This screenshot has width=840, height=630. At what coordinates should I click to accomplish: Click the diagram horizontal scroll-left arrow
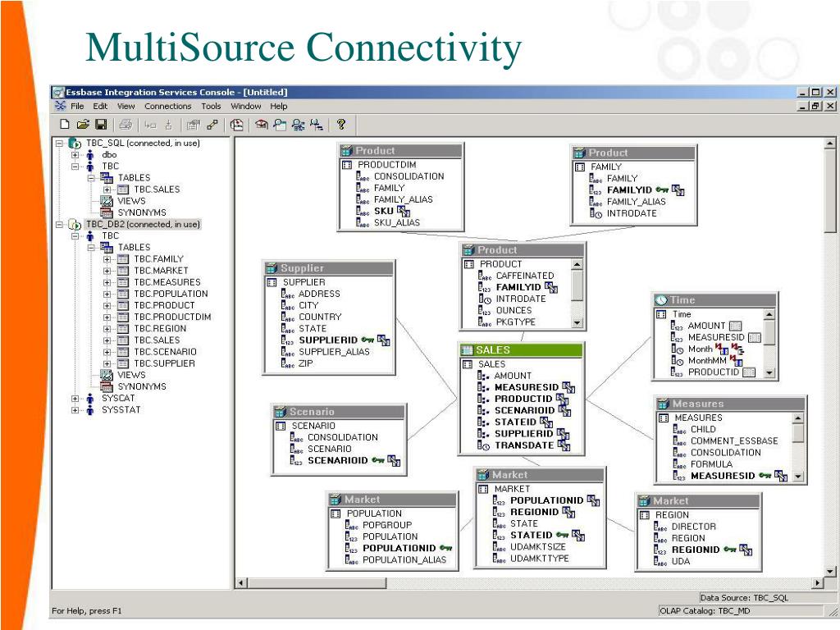point(242,583)
